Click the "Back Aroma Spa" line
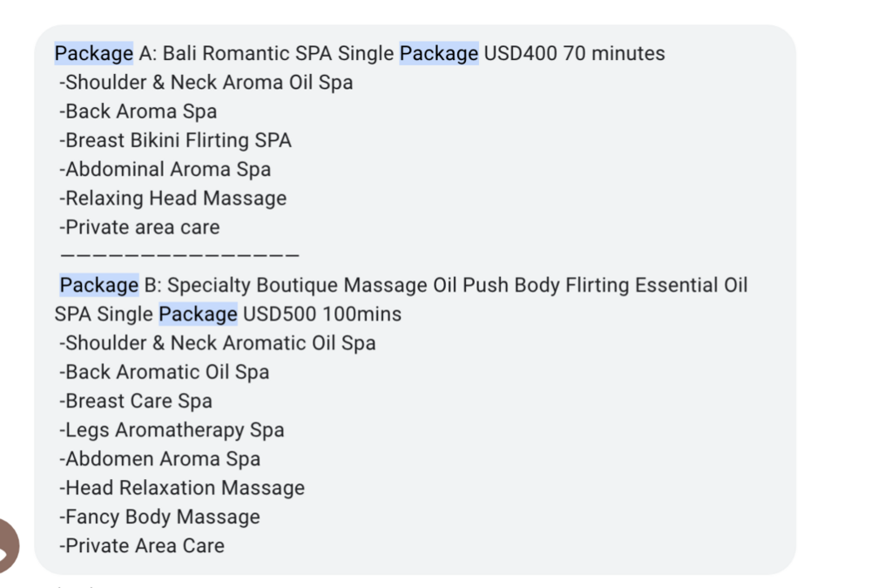Viewport: 871px width, 588px height. pyautogui.click(x=138, y=112)
